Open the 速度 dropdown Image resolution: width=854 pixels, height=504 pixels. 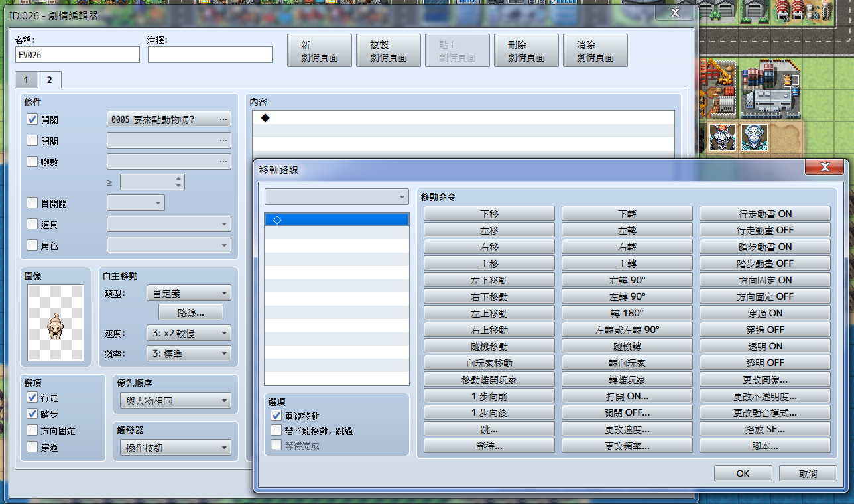[188, 332]
